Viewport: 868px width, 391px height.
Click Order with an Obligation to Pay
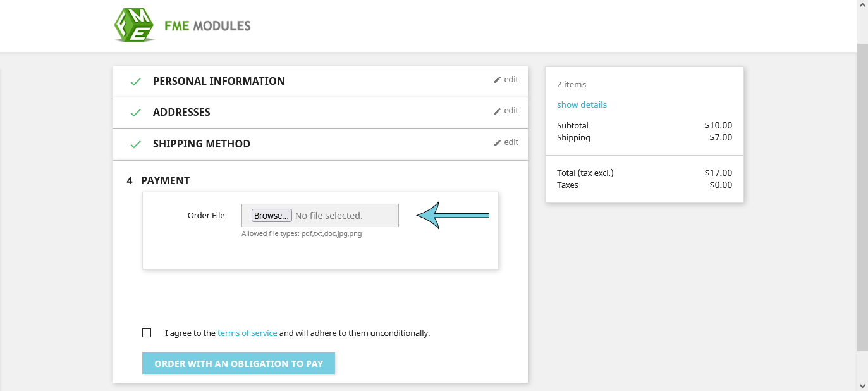pos(238,363)
